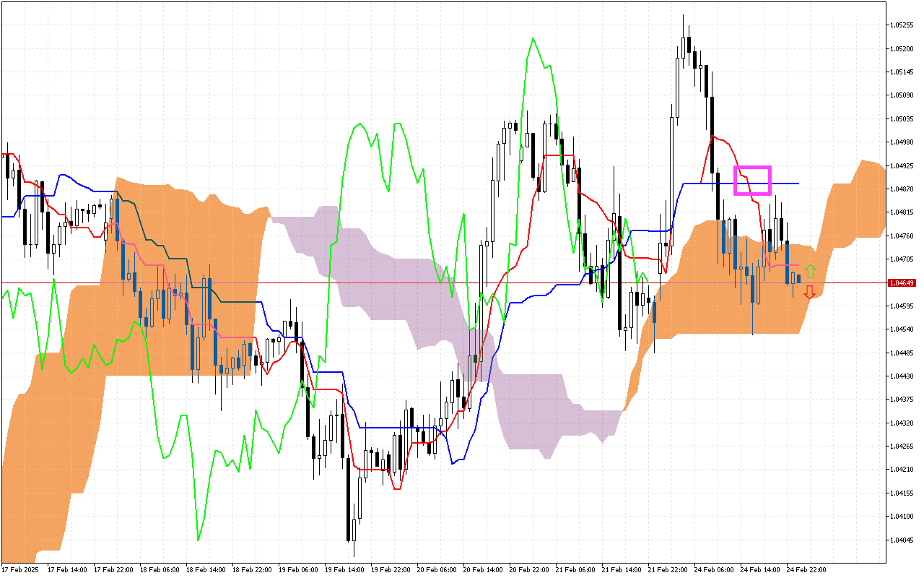Click price axis label 1.04045
The height and width of the screenshot is (578, 924).
pyautogui.click(x=902, y=540)
